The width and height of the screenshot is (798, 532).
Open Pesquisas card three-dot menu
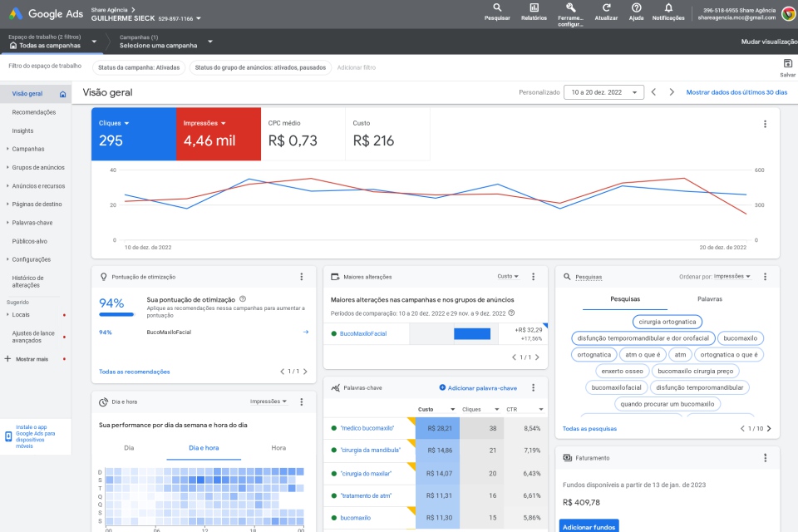tap(765, 277)
